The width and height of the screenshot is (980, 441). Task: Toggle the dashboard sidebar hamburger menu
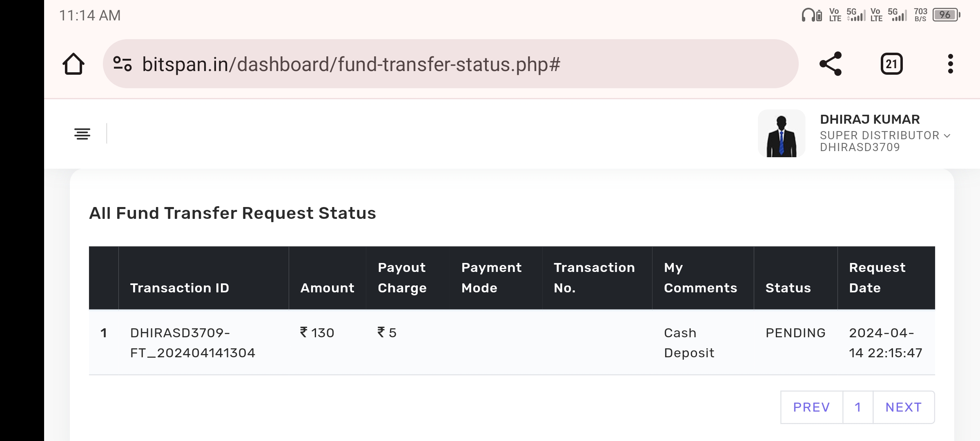82,134
